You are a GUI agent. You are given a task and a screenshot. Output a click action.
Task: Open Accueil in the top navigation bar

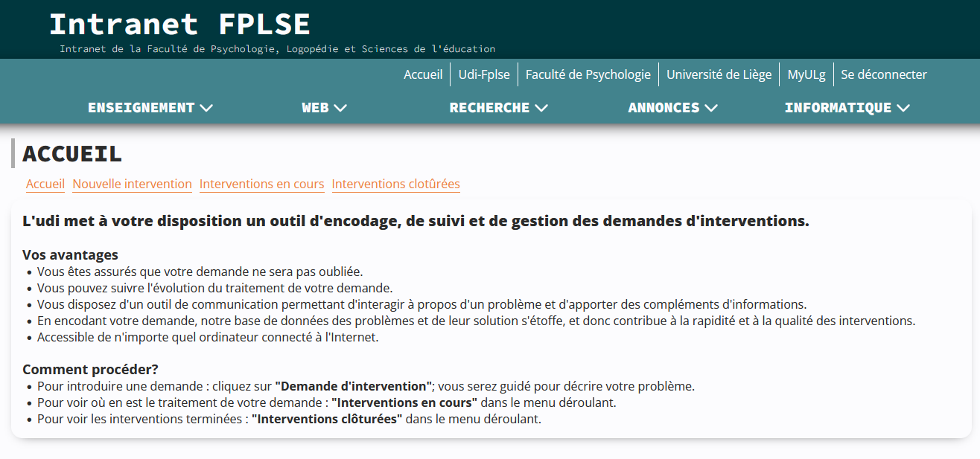[423, 74]
